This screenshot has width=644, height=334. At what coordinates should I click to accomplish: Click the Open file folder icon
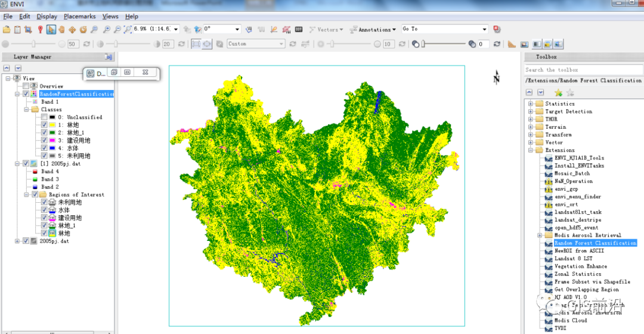tap(7, 30)
